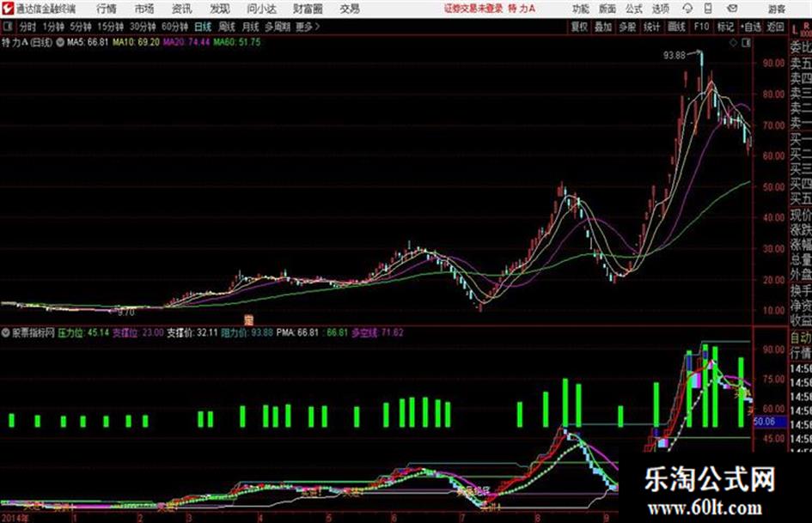The width and height of the screenshot is (812, 523).
Task: Expand the 股票指标网 sub-chart indicator dropdown
Action: [x=6, y=333]
